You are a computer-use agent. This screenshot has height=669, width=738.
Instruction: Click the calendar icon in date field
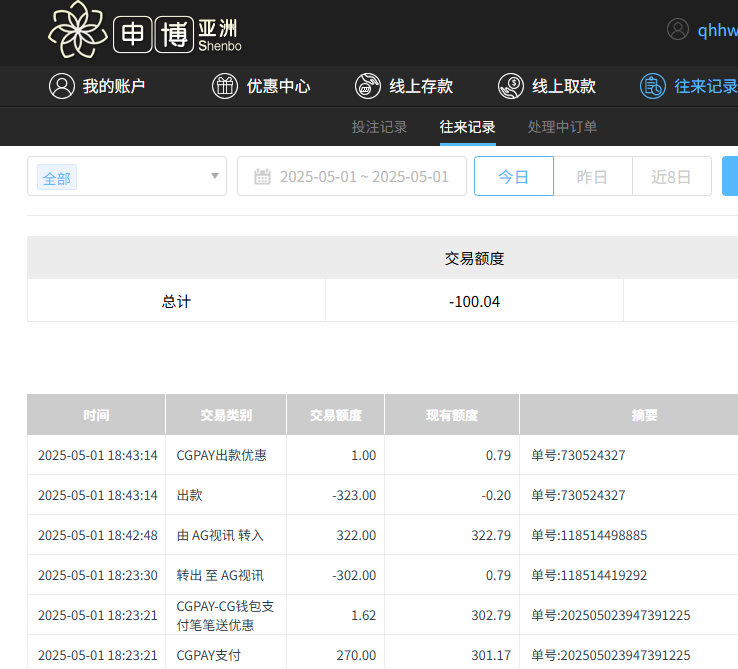tap(262, 177)
